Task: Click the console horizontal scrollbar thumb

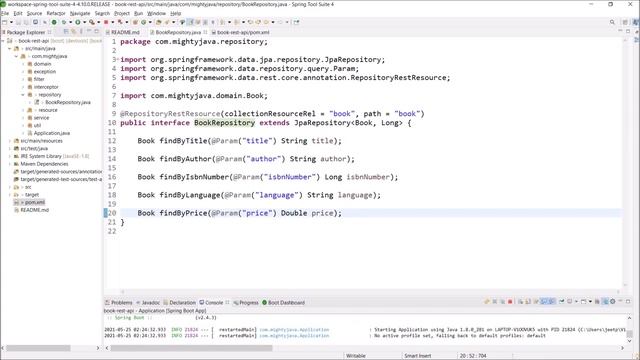Action: tap(191, 348)
